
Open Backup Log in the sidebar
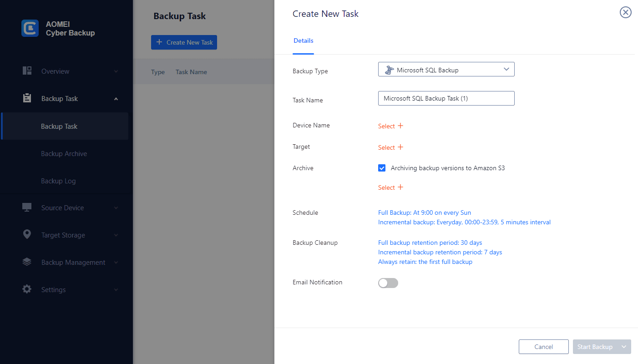tap(58, 181)
